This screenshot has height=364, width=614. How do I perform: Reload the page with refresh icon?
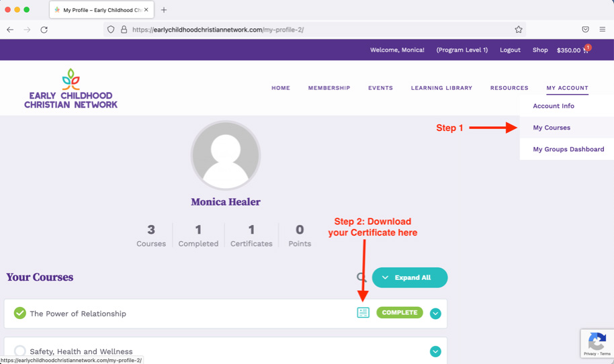coord(44,30)
